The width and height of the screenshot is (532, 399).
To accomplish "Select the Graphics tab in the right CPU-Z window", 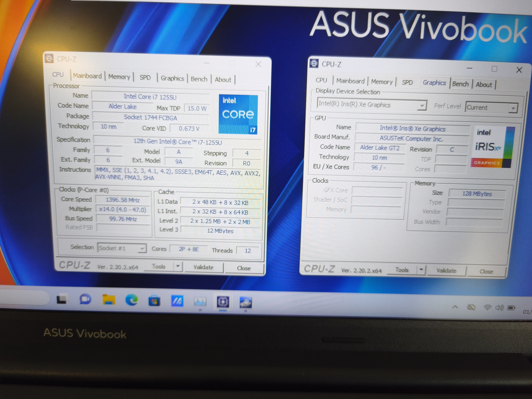I will pos(434,83).
